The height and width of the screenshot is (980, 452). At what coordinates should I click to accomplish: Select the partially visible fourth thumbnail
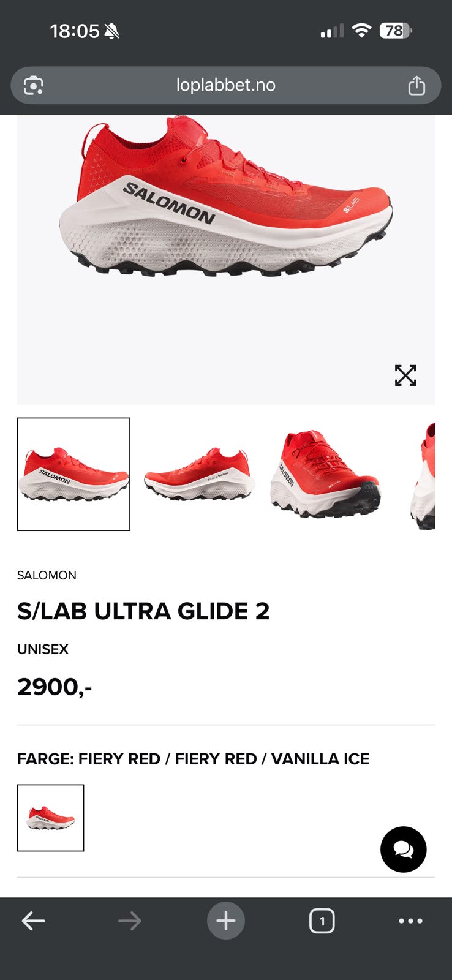click(422, 474)
